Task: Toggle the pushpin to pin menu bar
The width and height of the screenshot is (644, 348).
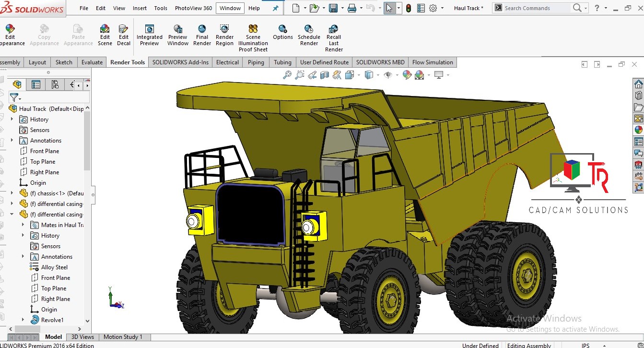Action: coord(275,8)
